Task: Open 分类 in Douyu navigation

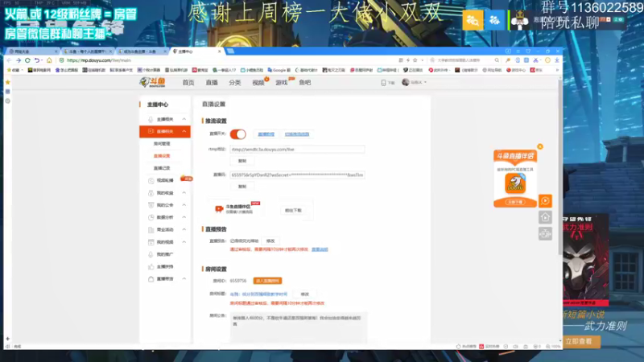Action: [235, 83]
